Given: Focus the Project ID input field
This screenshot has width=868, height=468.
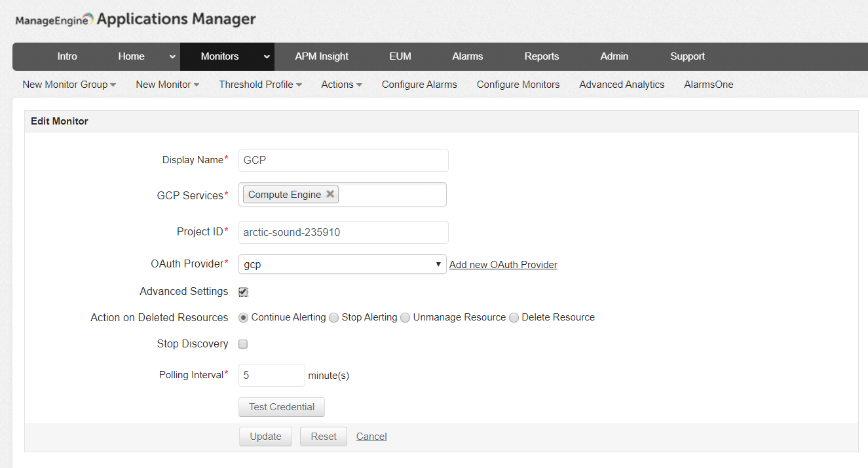Looking at the screenshot, I should [343, 232].
